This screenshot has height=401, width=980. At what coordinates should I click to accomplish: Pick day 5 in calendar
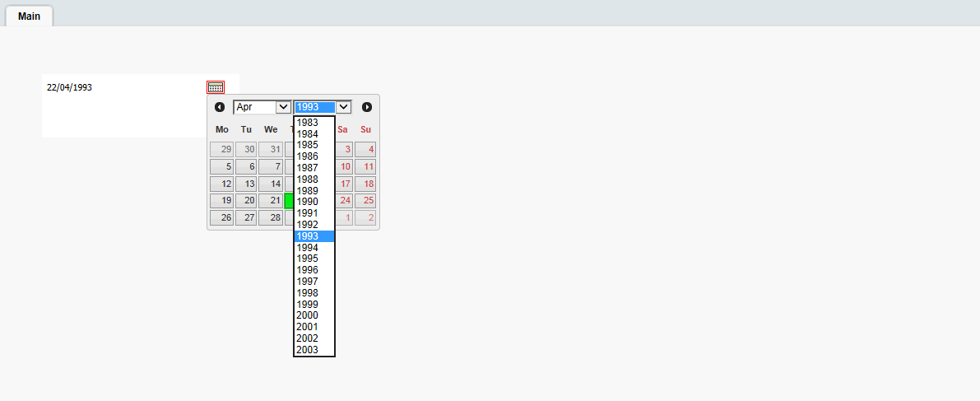click(x=222, y=166)
